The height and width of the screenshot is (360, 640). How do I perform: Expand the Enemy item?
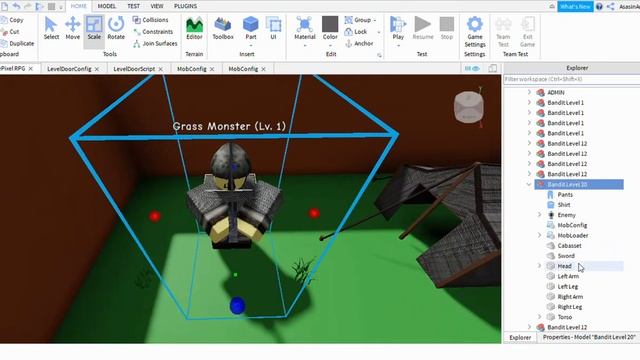tap(540, 215)
